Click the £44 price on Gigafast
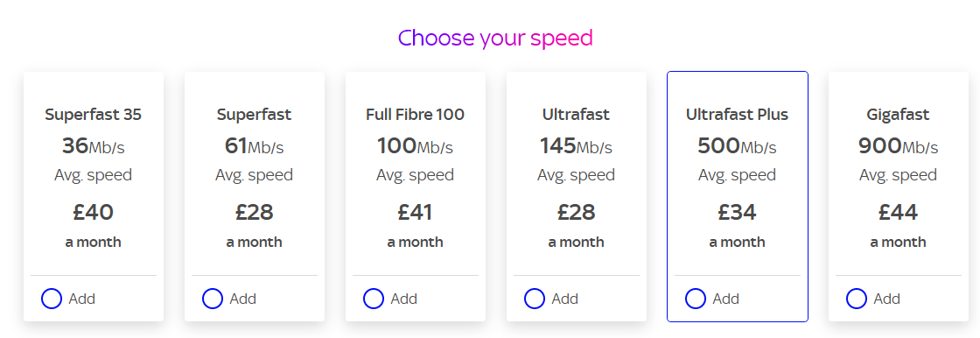This screenshot has height=338, width=980. click(898, 212)
